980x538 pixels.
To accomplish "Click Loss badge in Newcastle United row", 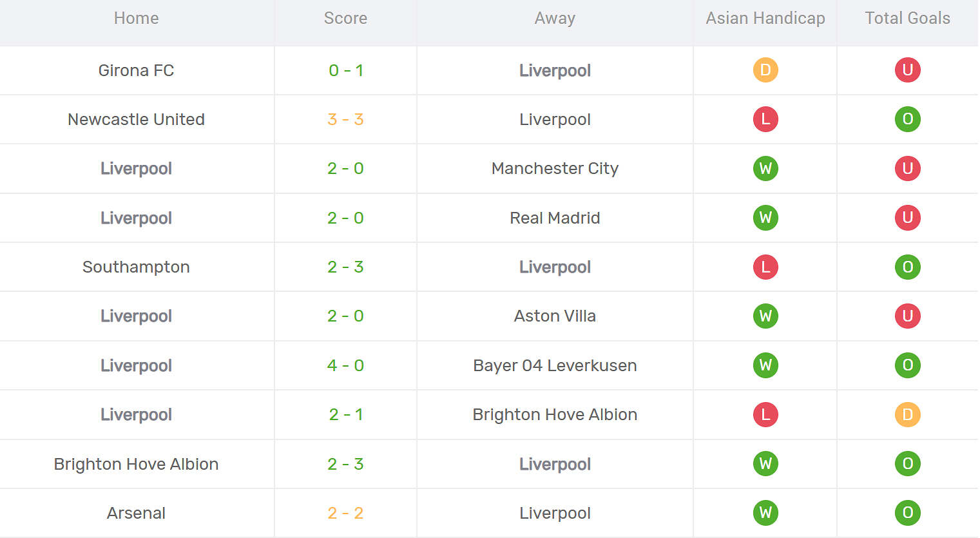I will pos(765,119).
